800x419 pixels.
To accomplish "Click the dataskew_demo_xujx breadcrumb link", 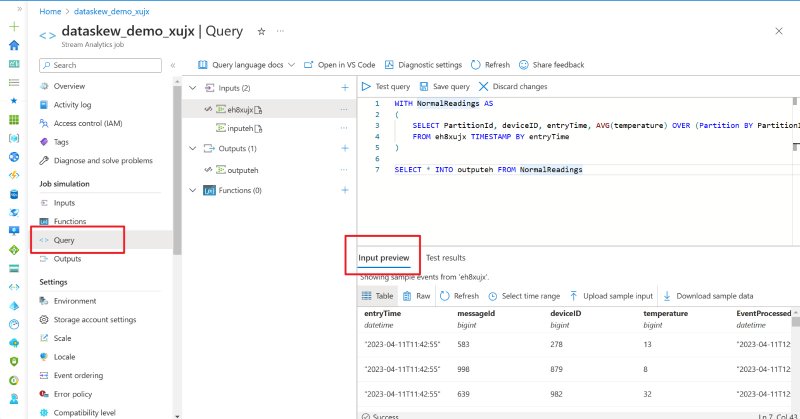I will [112, 11].
